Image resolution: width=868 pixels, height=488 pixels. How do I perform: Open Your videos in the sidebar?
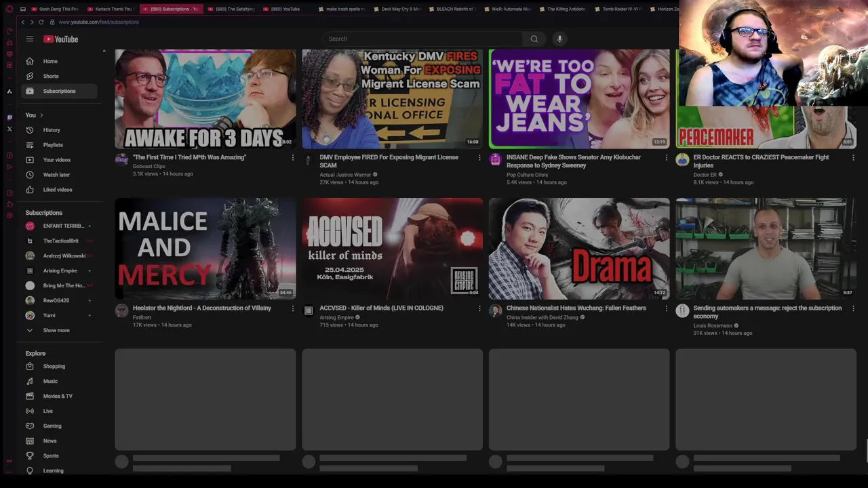(60, 160)
